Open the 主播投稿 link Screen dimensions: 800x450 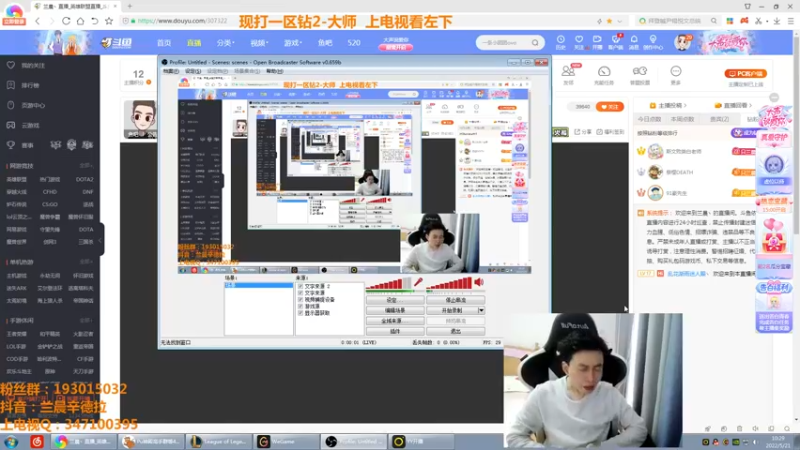(668, 106)
